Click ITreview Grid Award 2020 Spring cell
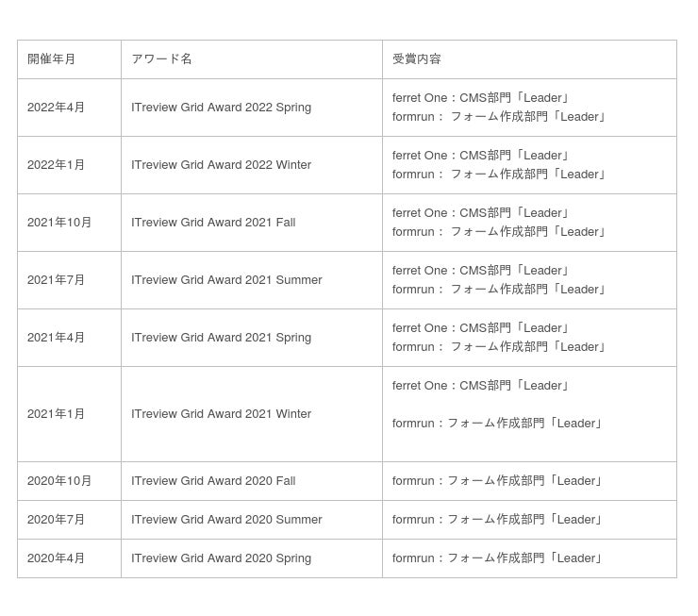The image size is (698, 616). point(222,558)
